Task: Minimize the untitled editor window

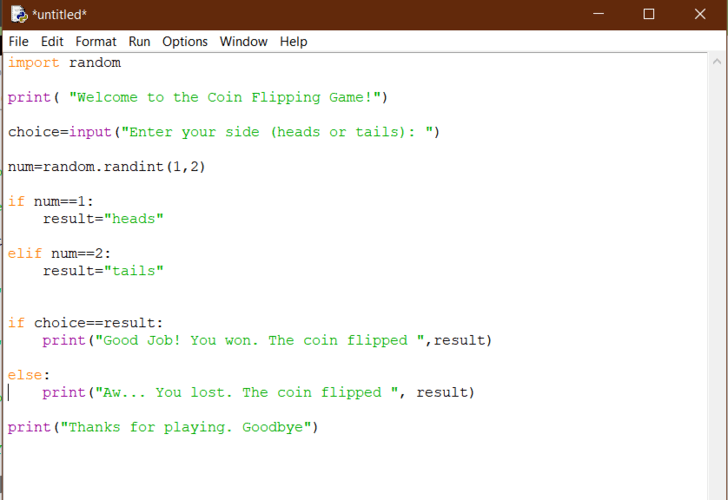Action: click(598, 14)
